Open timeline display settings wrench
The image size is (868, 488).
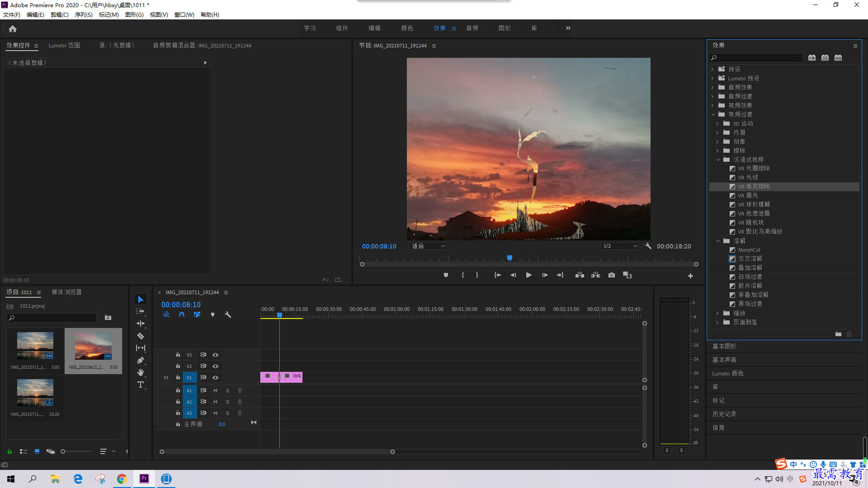click(228, 314)
